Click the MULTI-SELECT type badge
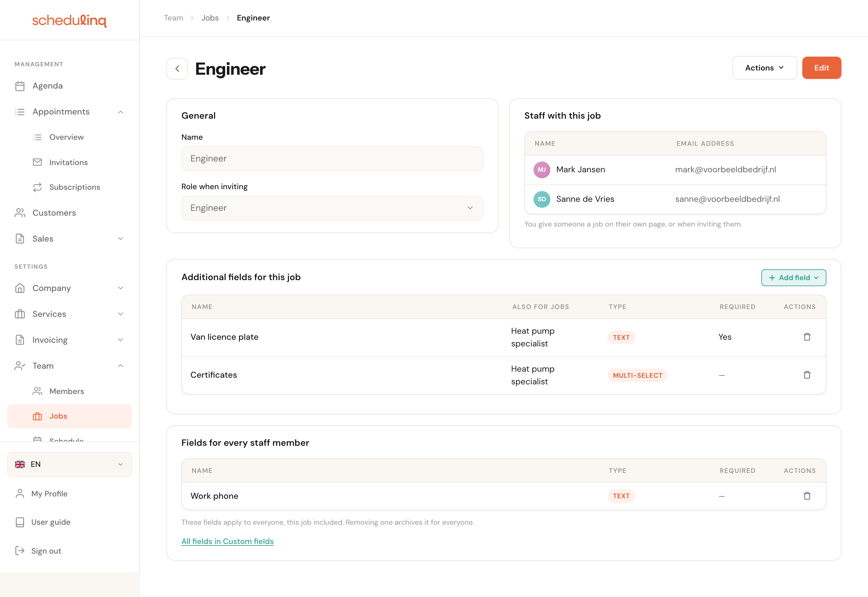 pos(637,375)
